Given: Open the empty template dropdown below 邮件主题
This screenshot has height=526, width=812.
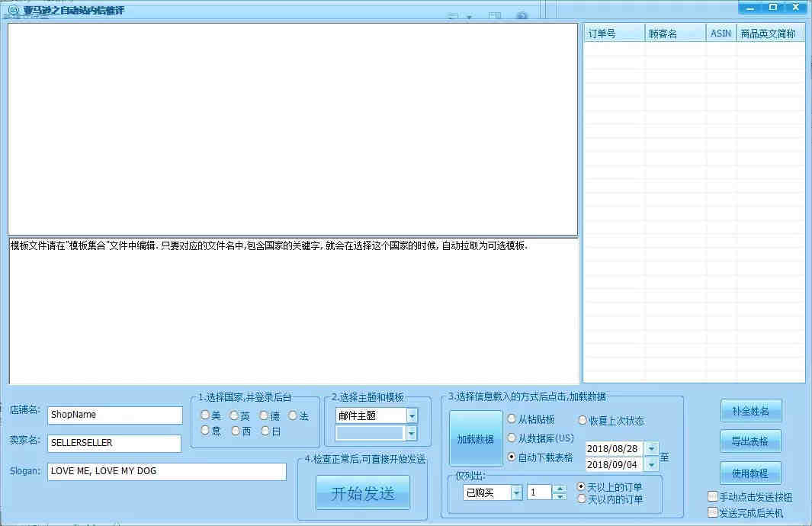Looking at the screenshot, I should pos(411,433).
